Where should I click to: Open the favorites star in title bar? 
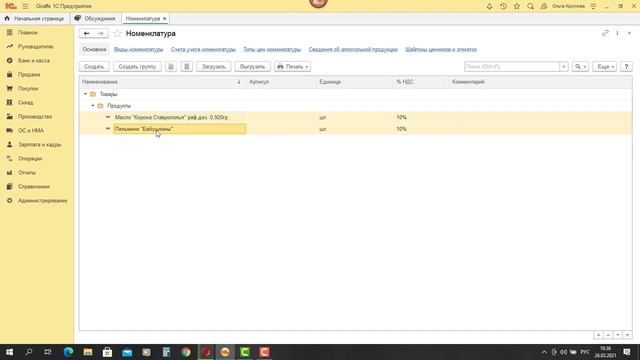pyautogui.click(x=517, y=6)
